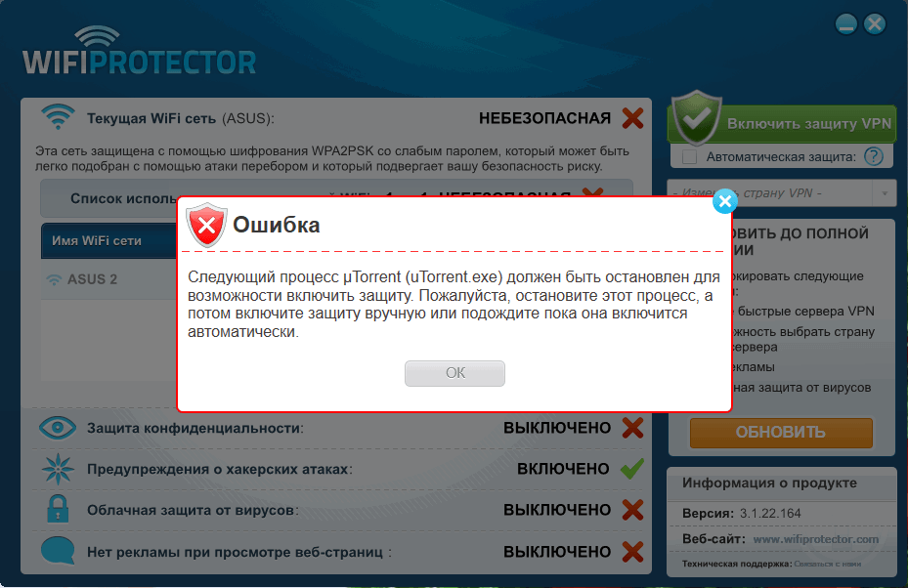Open the help question mark icon
Screen dimensions: 908x588
pyautogui.click(x=873, y=156)
